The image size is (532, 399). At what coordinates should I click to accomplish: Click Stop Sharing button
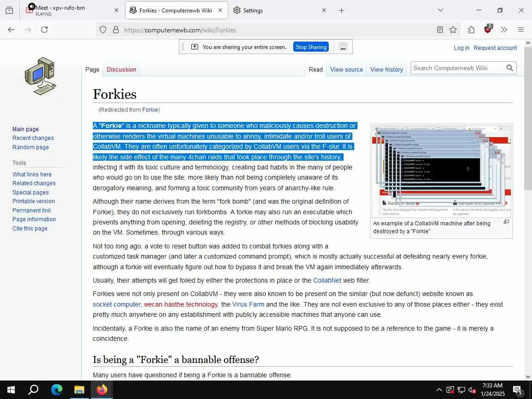point(311,47)
